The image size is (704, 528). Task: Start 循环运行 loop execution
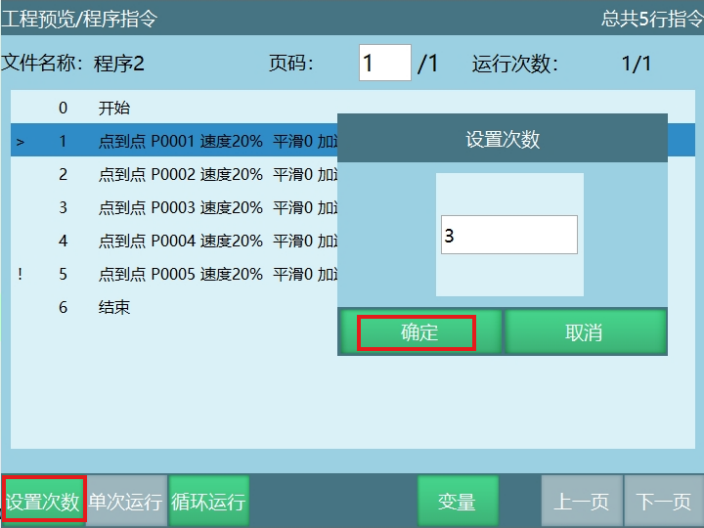click(208, 501)
